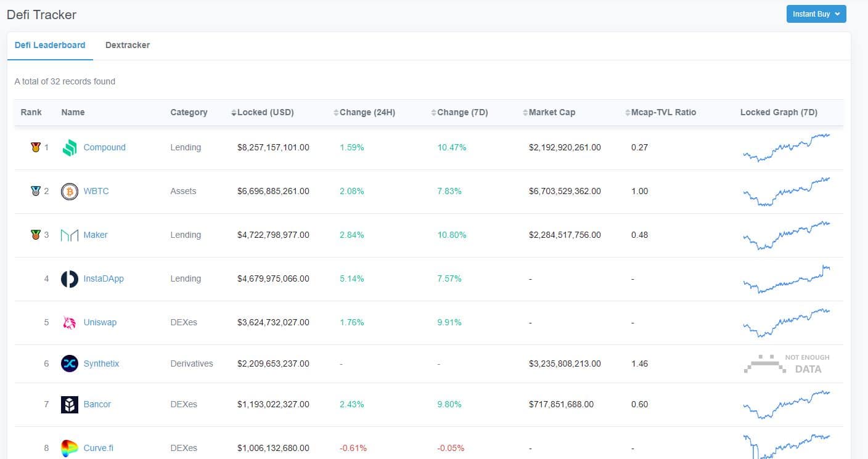Sort table by Locked (USD) column
Screen dimensions: 868x459
(x=262, y=112)
